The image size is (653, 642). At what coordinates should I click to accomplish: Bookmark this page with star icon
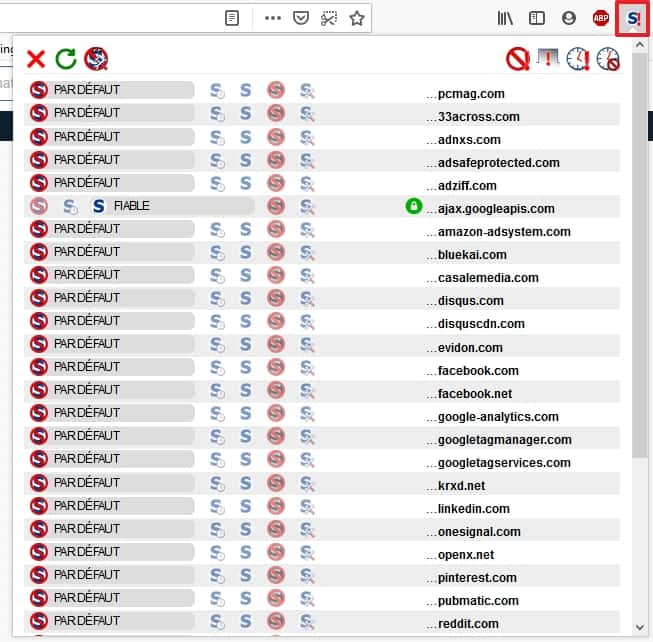[x=356, y=18]
